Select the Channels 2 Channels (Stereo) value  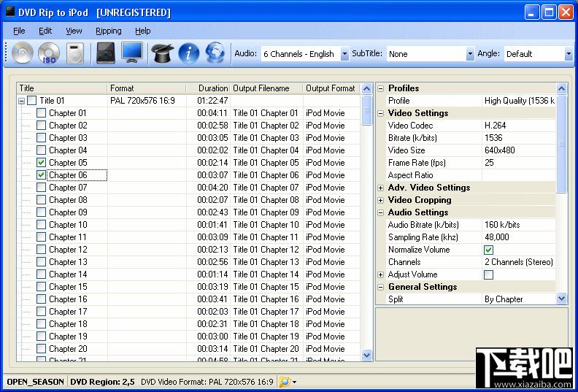pos(519,262)
